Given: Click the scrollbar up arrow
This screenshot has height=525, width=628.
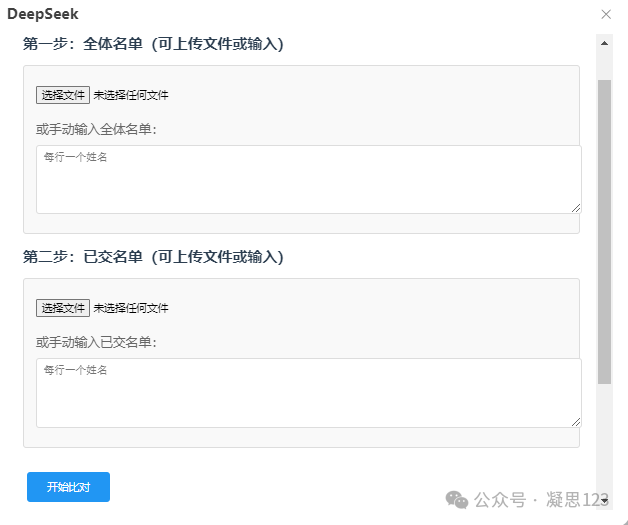Looking at the screenshot, I should pos(604,43).
